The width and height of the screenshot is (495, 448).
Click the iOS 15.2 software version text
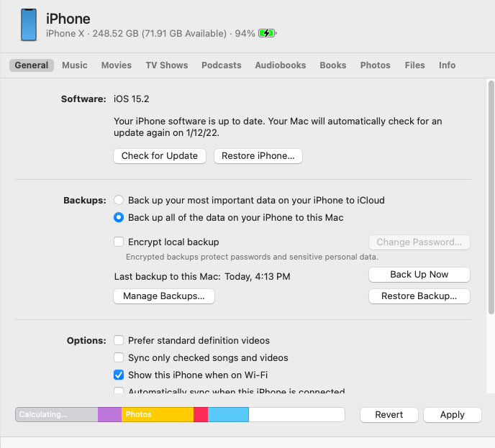132,99
